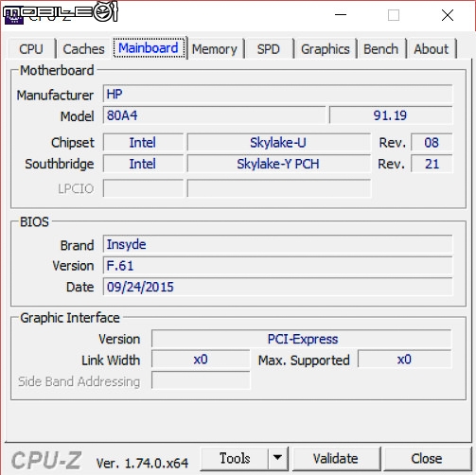
Task: Click the Validate button
Action: click(x=336, y=458)
